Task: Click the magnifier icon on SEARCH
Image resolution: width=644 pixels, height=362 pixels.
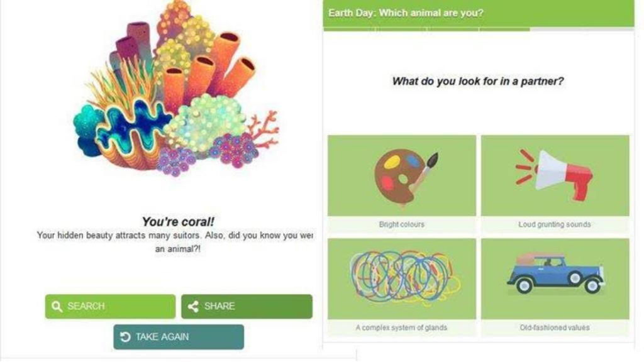Action: pyautogui.click(x=57, y=307)
